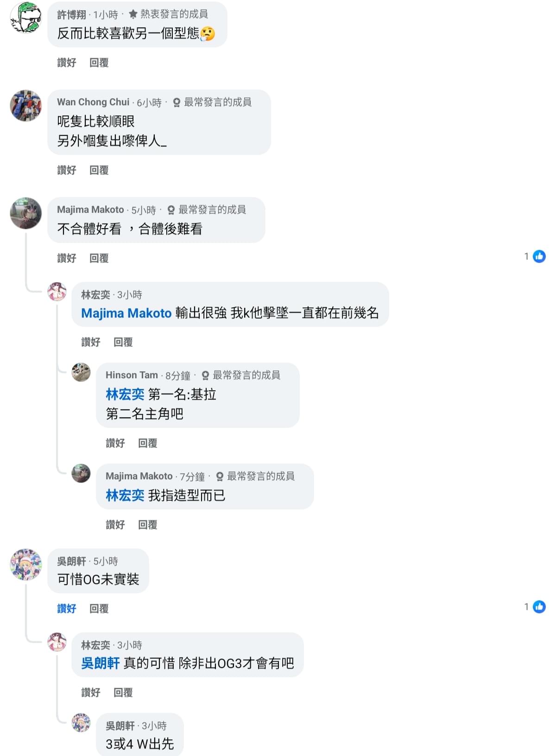Open 林宏奕's avatar on the 輸出很強 reply
Screen dimensions: 556x756
point(57,292)
